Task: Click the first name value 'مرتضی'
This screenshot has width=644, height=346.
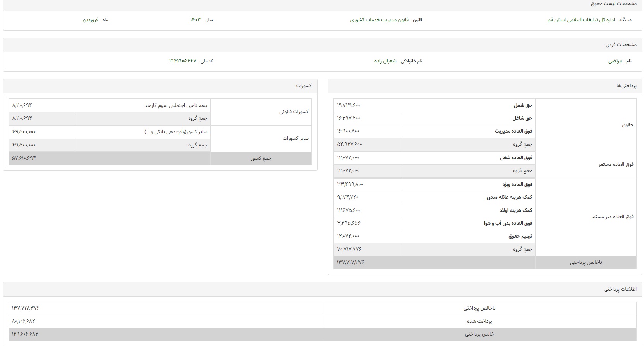Action: (615, 61)
